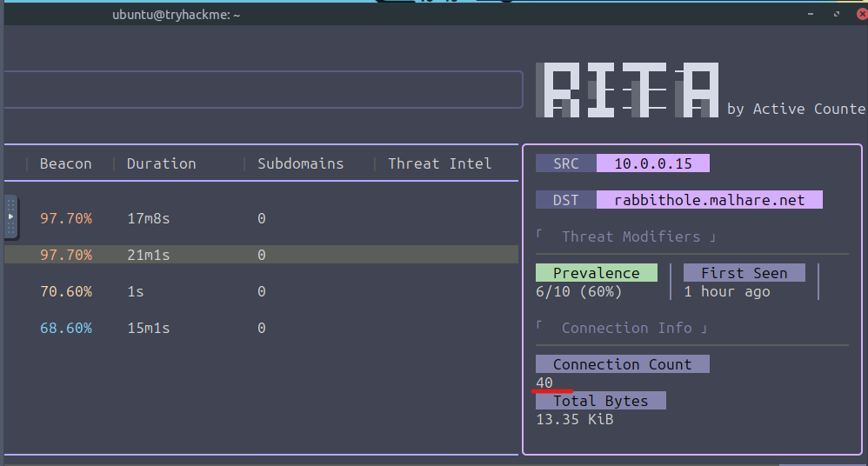This screenshot has height=466, width=868.
Task: Click the DST label tag
Action: click(x=565, y=200)
